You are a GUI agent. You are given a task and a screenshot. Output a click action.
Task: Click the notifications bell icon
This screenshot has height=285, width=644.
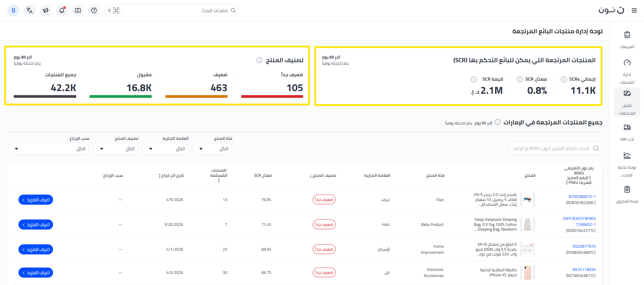[62, 10]
